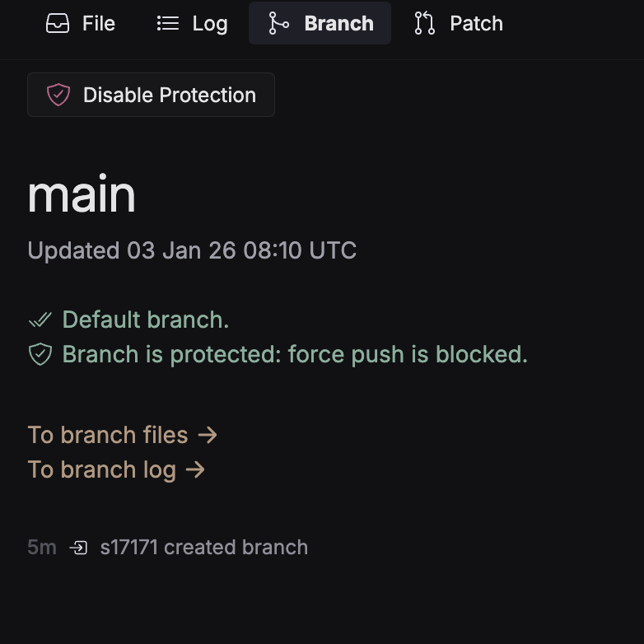Open the Log tab

click(209, 23)
